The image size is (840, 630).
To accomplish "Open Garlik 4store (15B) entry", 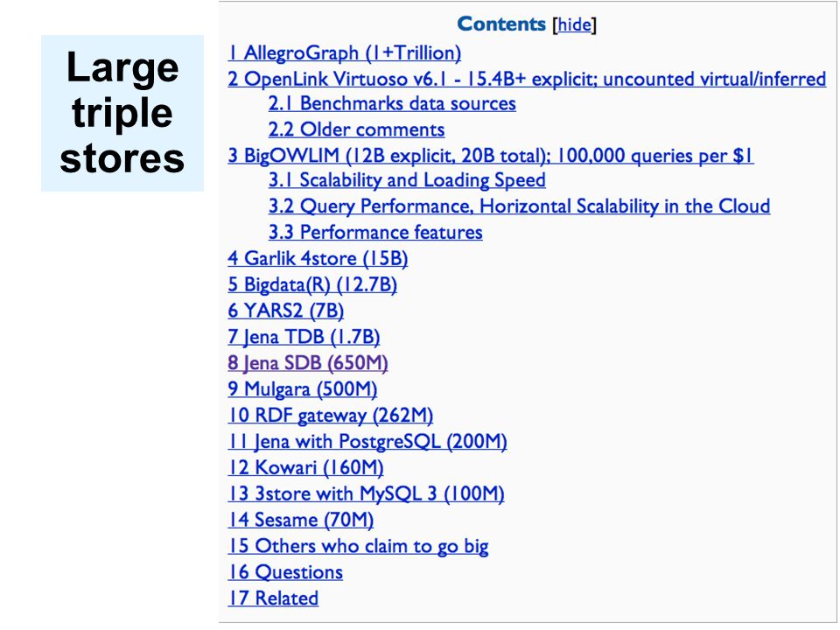I will pyautogui.click(x=318, y=259).
